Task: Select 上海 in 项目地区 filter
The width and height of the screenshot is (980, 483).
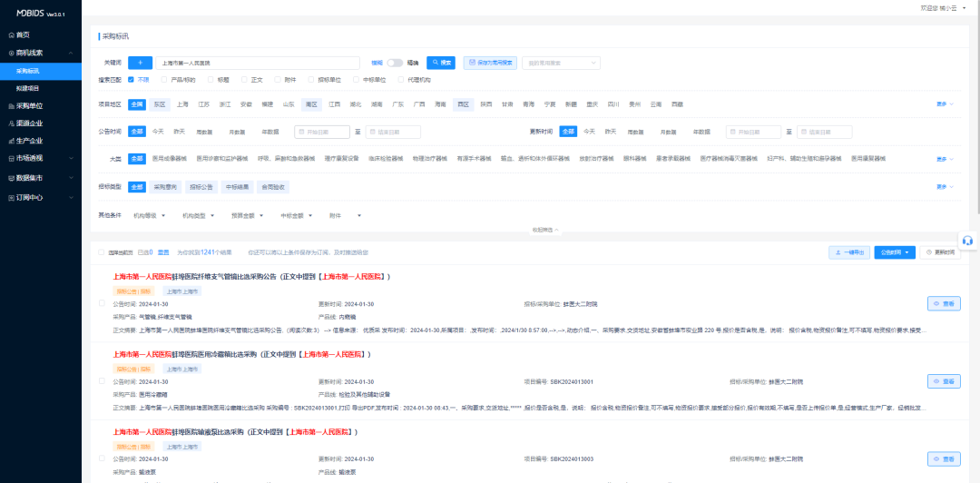Action: tap(182, 104)
